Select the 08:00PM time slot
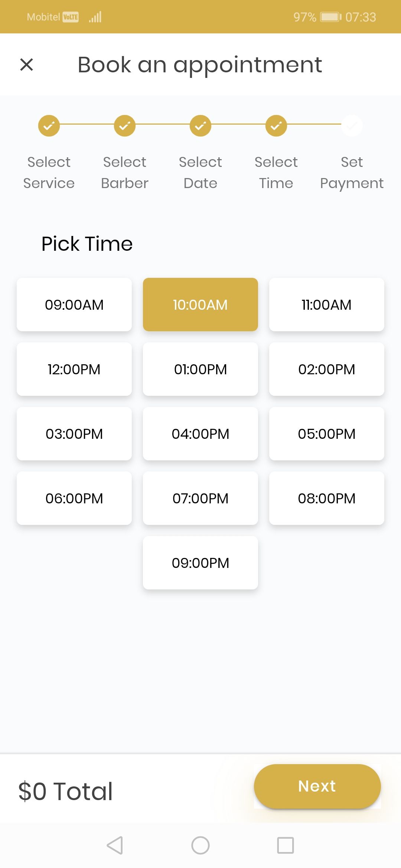The width and height of the screenshot is (401, 868). 326,498
